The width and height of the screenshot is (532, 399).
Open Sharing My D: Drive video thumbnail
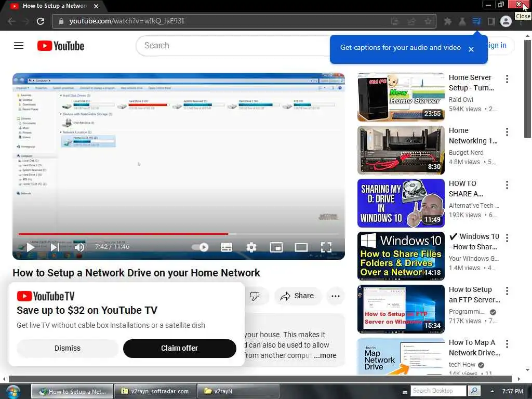tap(401, 203)
